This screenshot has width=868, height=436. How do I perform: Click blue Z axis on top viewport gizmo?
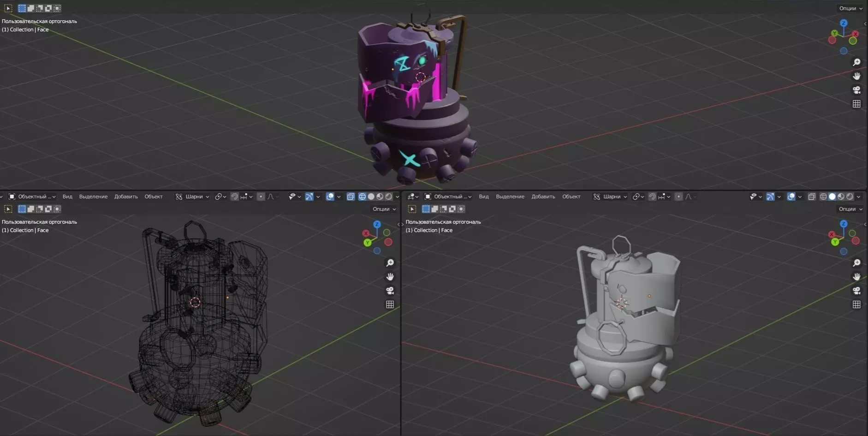844,23
